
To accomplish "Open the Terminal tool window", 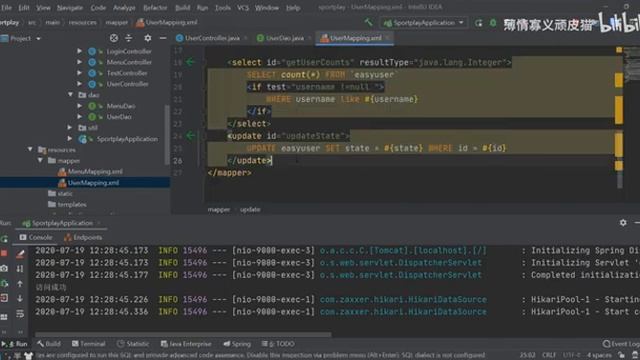I will (89, 344).
